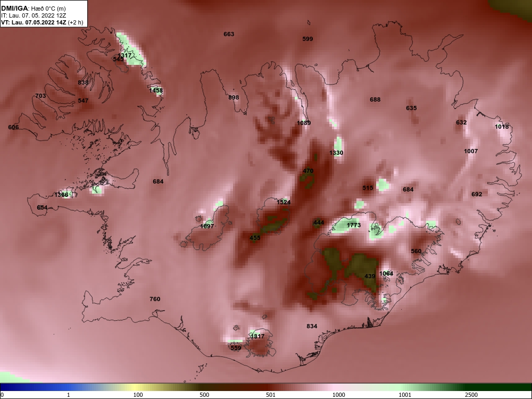The width and height of the screenshot is (532, 399).
Task: Click the 1524 height label
Action: (x=284, y=202)
